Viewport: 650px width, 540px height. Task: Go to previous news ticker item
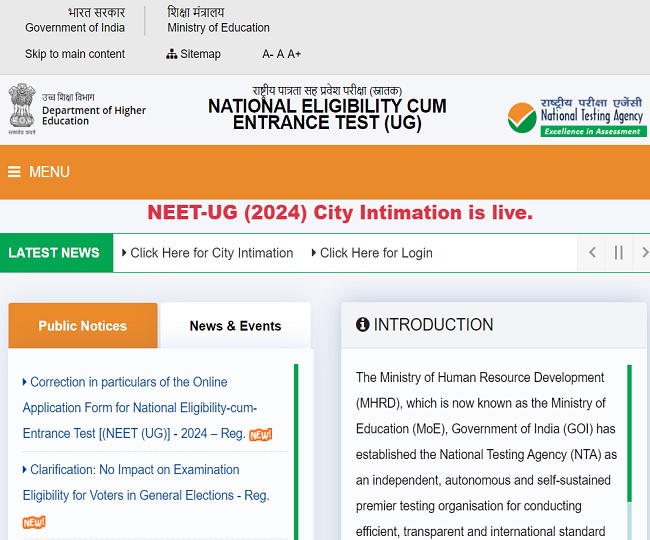[592, 253]
